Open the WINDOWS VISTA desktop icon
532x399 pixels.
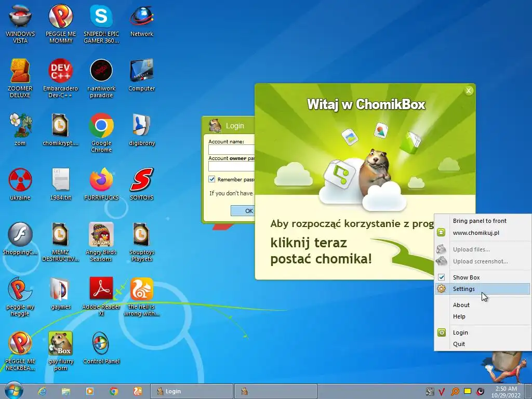click(20, 24)
